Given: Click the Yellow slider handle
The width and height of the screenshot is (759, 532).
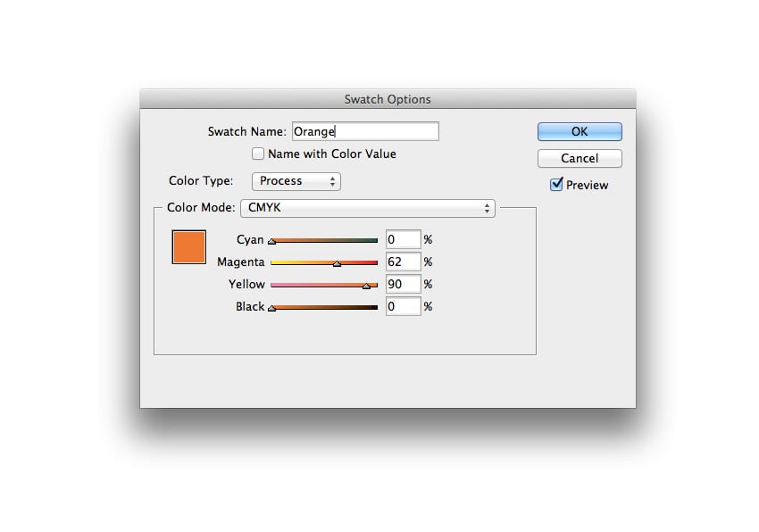Looking at the screenshot, I should tap(366, 287).
